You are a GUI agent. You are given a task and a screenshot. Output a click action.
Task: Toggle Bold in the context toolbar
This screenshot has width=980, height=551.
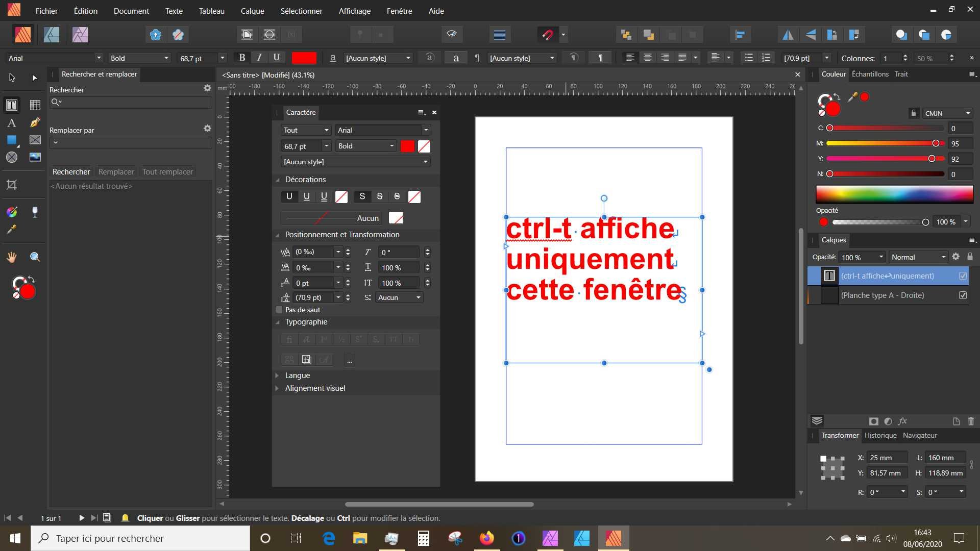click(242, 58)
